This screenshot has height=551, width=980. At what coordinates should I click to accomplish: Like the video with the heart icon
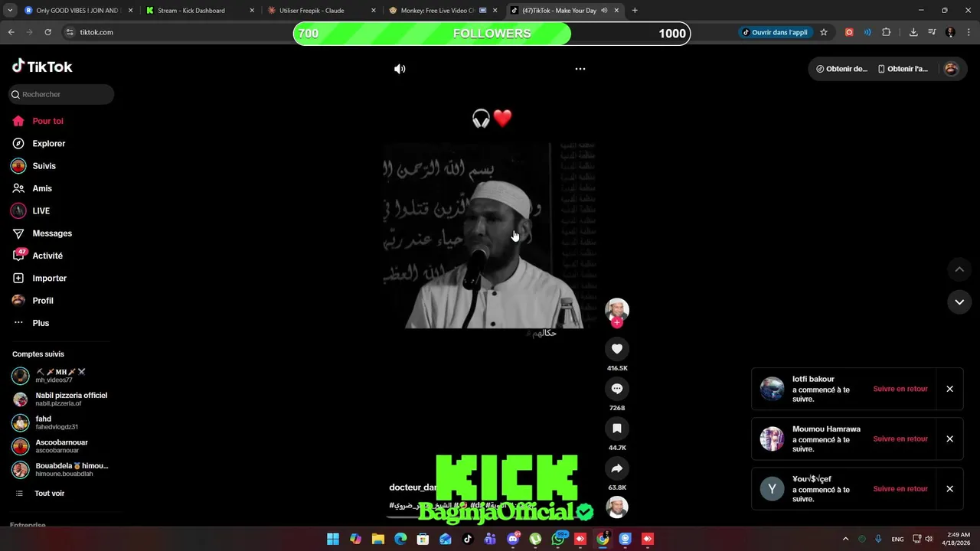click(x=617, y=349)
